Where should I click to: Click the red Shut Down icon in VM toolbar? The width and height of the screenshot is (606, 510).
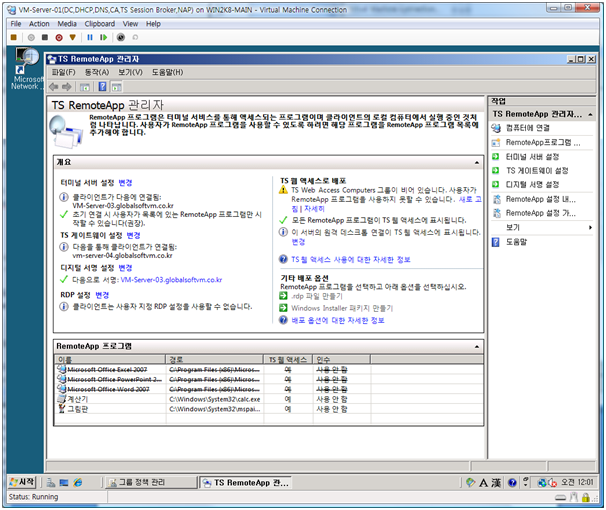59,37
